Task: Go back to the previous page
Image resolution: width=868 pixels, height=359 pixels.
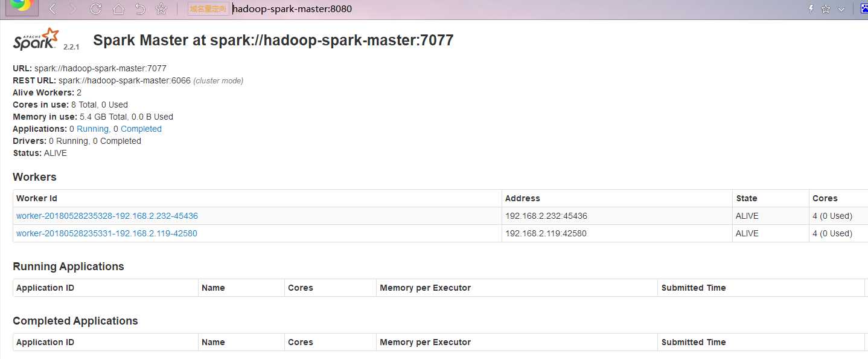Action: click(53, 8)
